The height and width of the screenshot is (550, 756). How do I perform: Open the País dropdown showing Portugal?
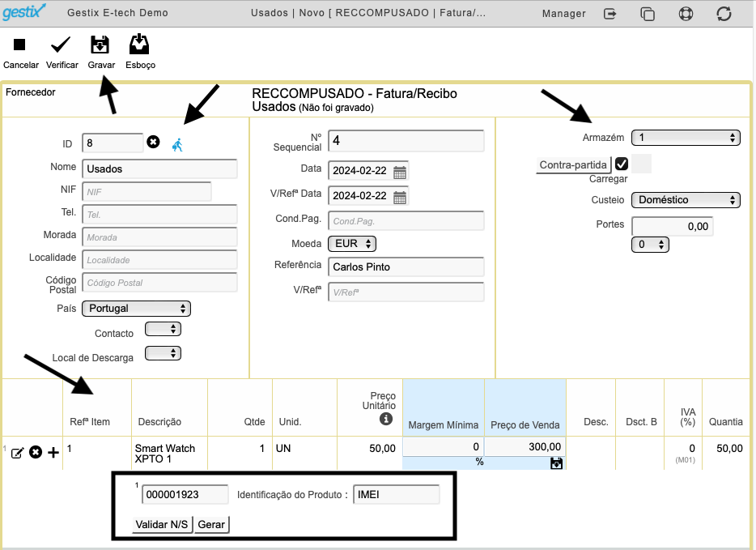(137, 309)
